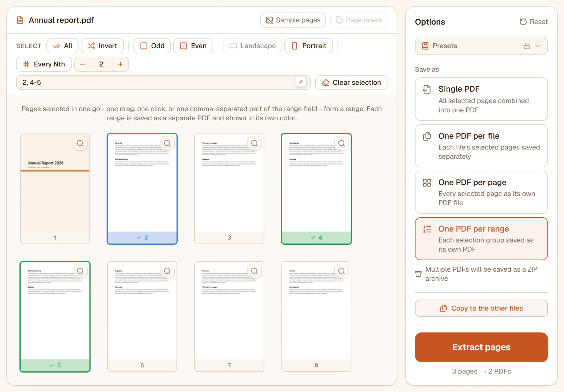Click the lock icon in Presets

527,46
